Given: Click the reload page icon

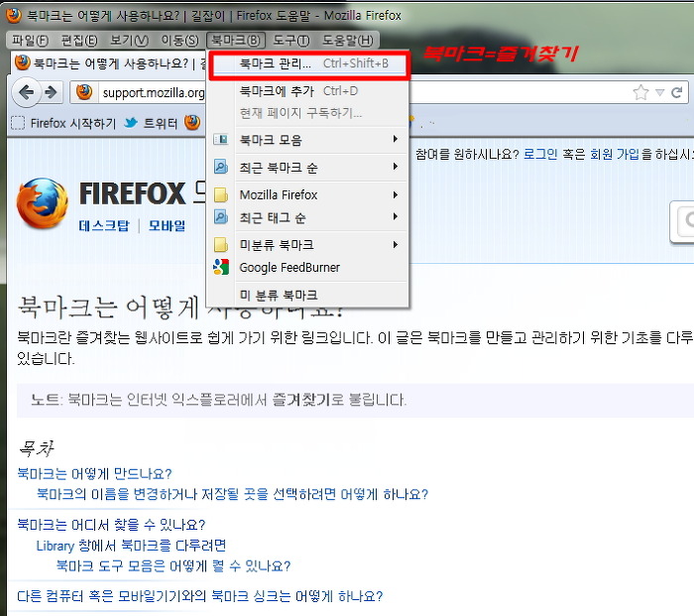Looking at the screenshot, I should pos(677,92).
